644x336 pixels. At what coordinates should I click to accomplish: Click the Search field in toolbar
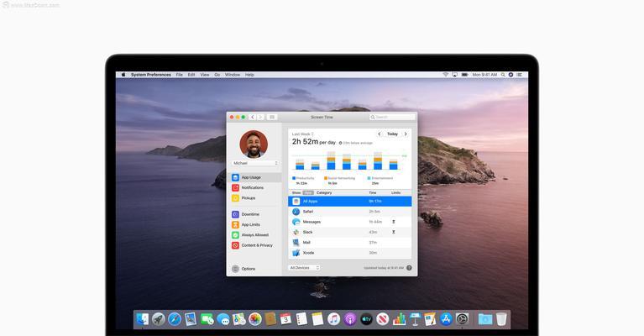pos(392,117)
